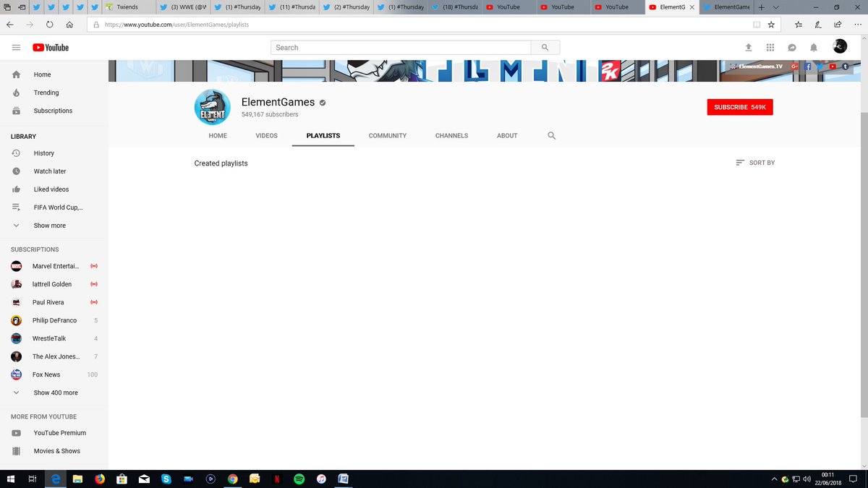
Task: Click the red Subscribe 549K button
Action: [x=740, y=107]
